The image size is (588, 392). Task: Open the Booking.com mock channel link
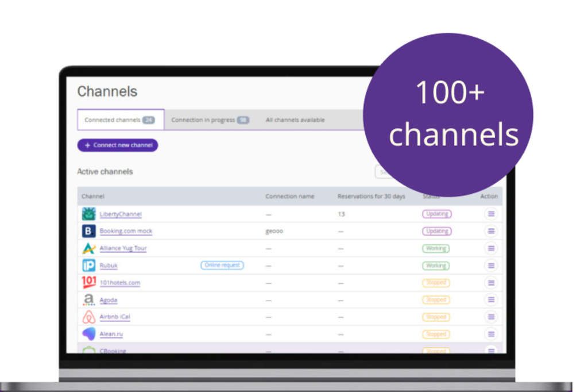coord(126,231)
